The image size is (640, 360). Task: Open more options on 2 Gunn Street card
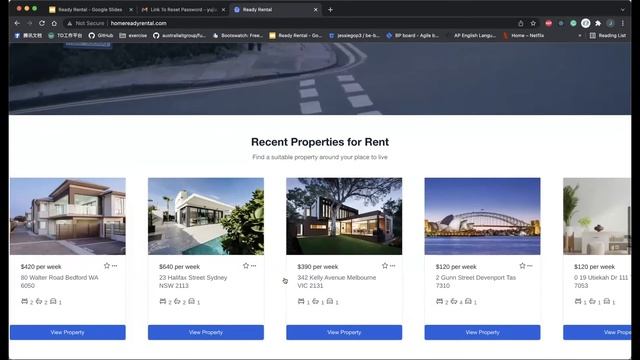click(530, 266)
